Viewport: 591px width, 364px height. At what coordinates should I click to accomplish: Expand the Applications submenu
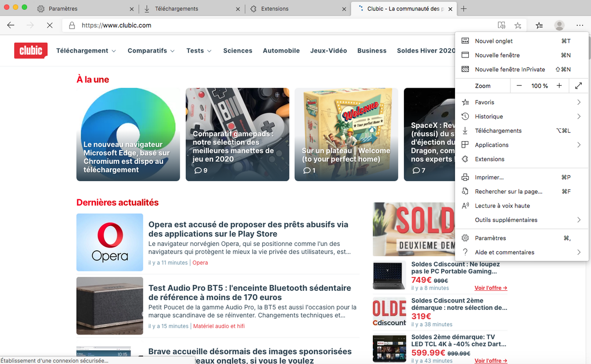(522, 145)
